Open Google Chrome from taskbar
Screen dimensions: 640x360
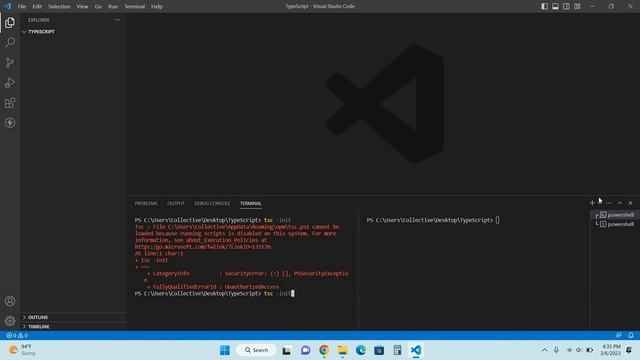(x=324, y=350)
